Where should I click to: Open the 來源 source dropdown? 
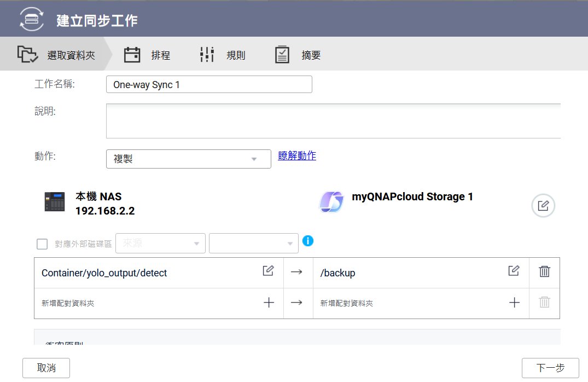pos(160,243)
